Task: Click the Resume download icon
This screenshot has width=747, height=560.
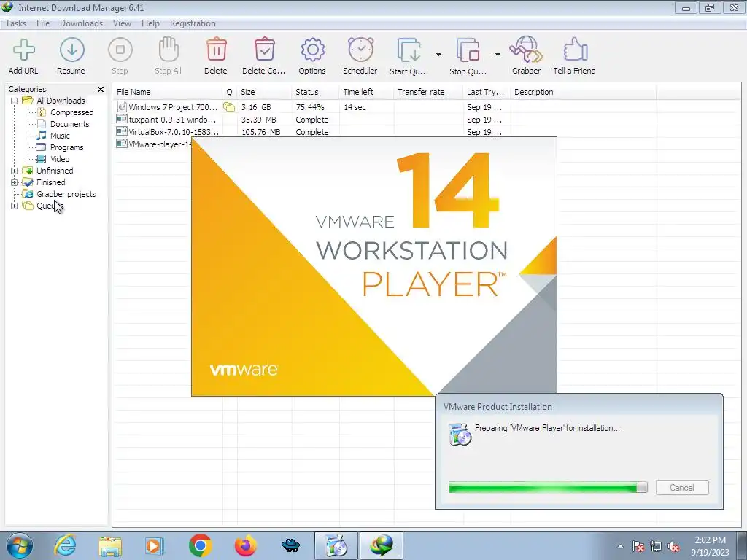Action: pos(71,50)
